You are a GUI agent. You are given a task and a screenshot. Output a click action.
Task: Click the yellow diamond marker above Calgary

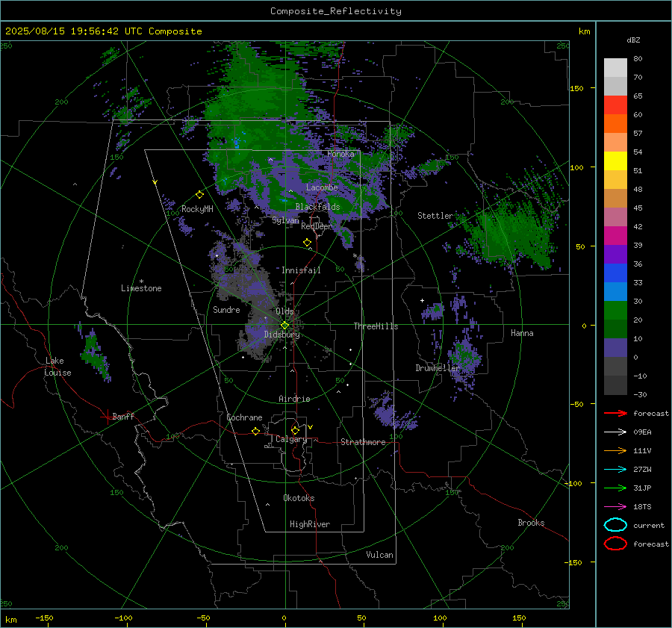[x=295, y=430]
